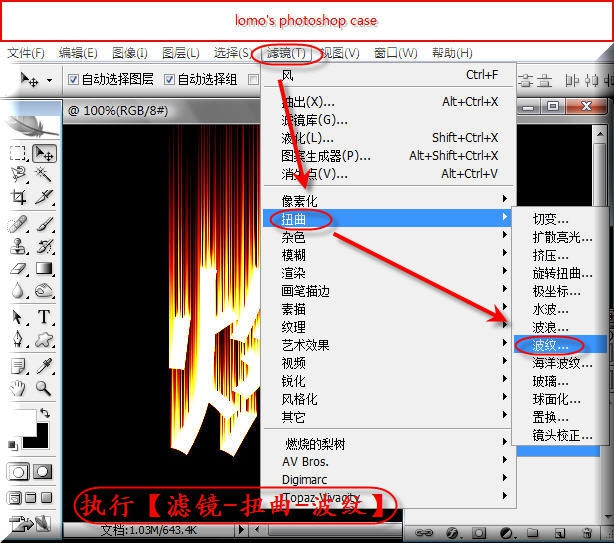614x543 pixels.
Task: Select the Magic Wand tool
Action: point(43,174)
